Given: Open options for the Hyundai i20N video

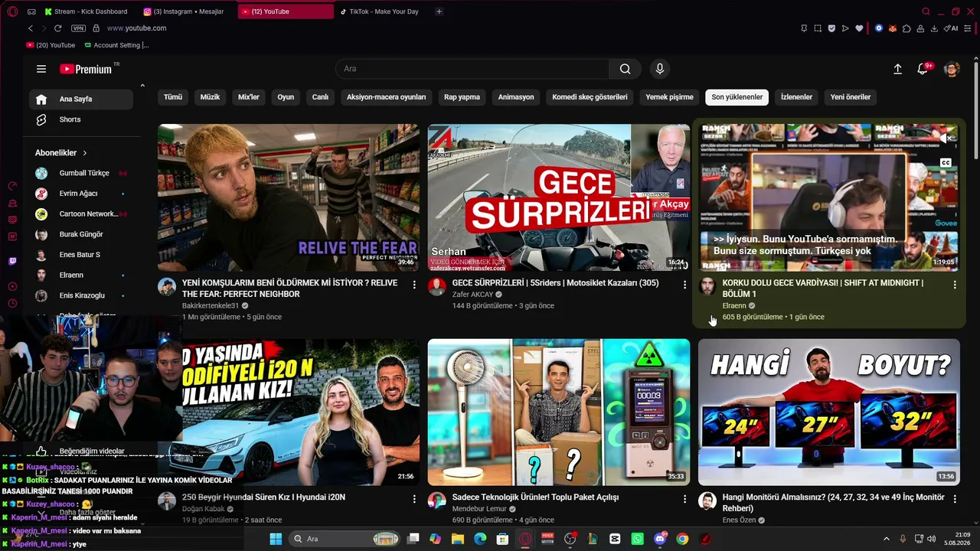Looking at the screenshot, I should coord(414,499).
